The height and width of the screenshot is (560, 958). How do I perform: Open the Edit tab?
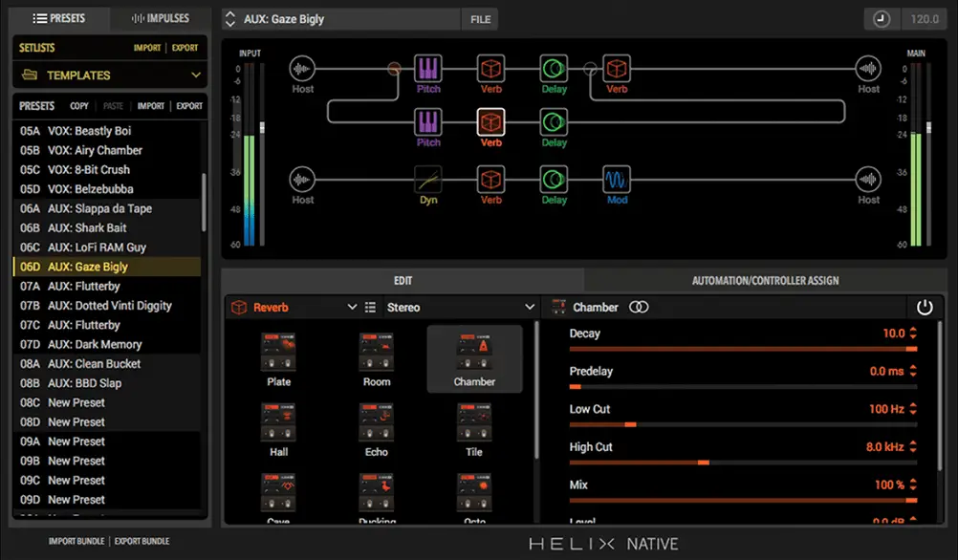click(403, 280)
